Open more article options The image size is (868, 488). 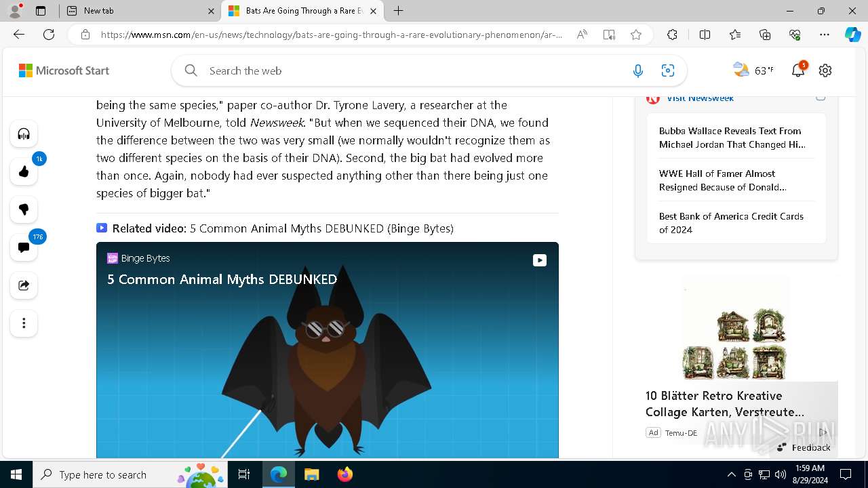click(24, 323)
